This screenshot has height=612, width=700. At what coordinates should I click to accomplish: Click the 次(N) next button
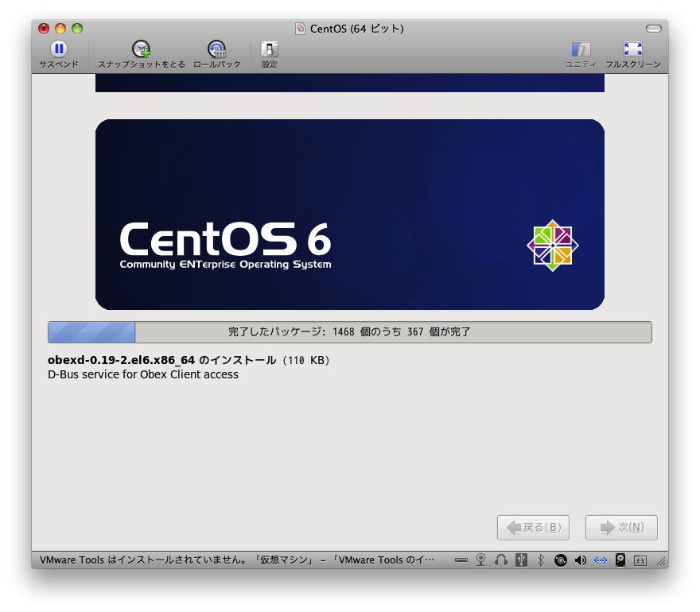(x=621, y=528)
